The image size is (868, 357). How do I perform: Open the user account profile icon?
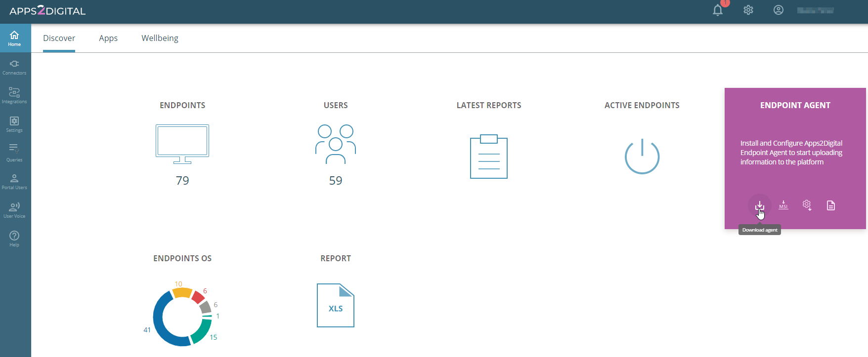(779, 10)
